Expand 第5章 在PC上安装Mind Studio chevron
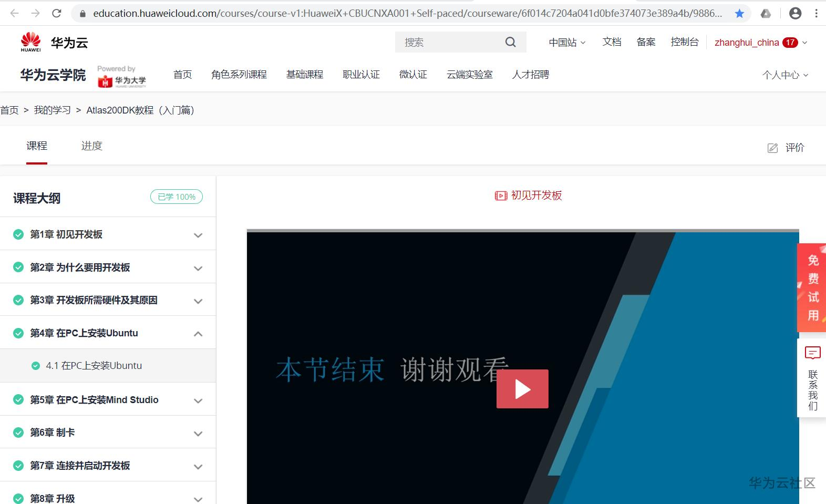 198,401
